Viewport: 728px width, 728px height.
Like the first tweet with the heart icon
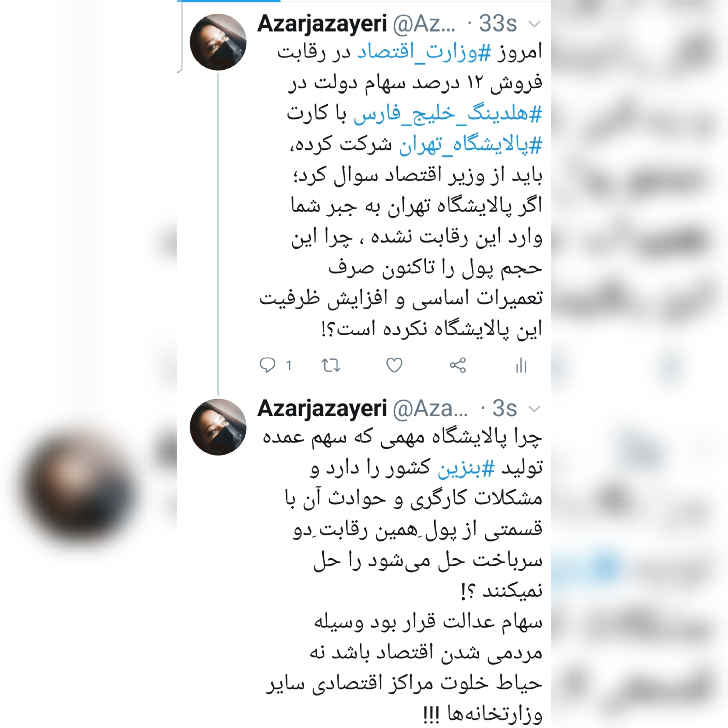tap(394, 366)
